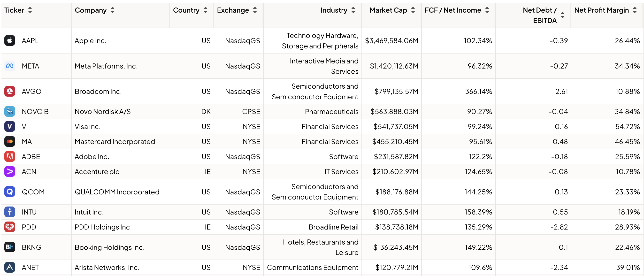This screenshot has height=276, width=644.
Task: Click the Ticker column header label
Action: coord(14,10)
